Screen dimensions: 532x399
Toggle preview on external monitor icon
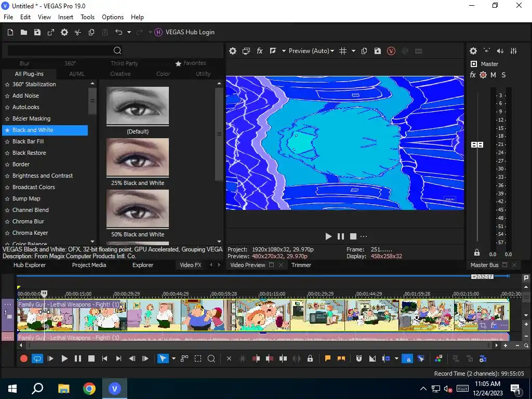click(x=246, y=51)
